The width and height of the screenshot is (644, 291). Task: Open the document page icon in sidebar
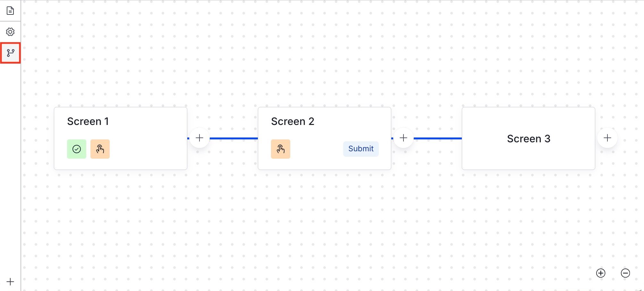point(10,11)
